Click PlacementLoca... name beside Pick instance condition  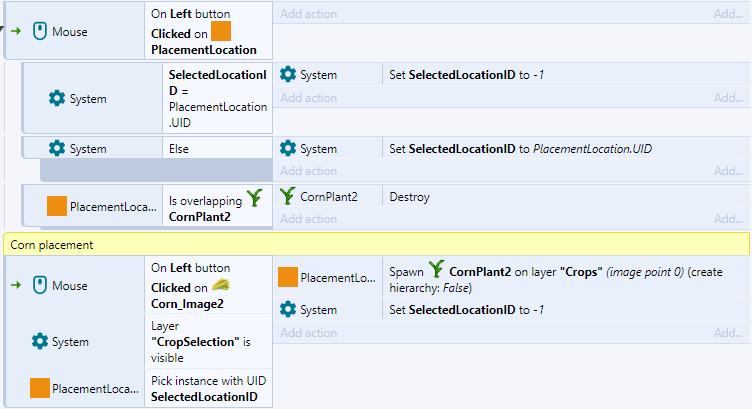[95, 388]
